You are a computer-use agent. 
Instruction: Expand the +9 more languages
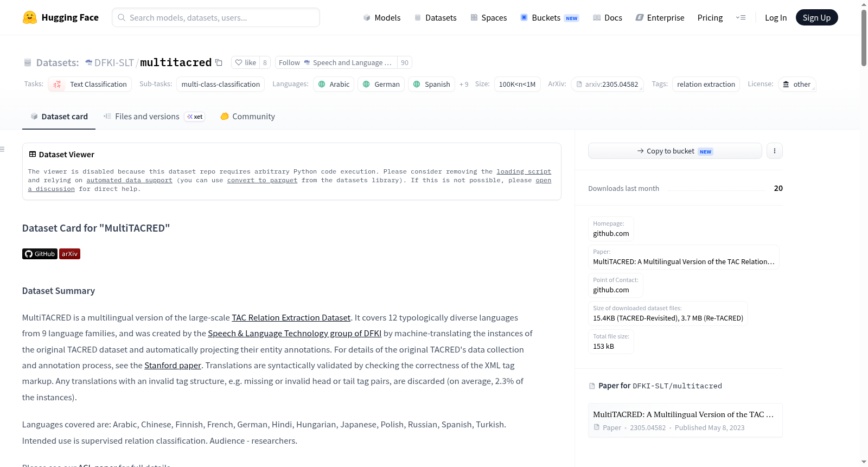[464, 84]
